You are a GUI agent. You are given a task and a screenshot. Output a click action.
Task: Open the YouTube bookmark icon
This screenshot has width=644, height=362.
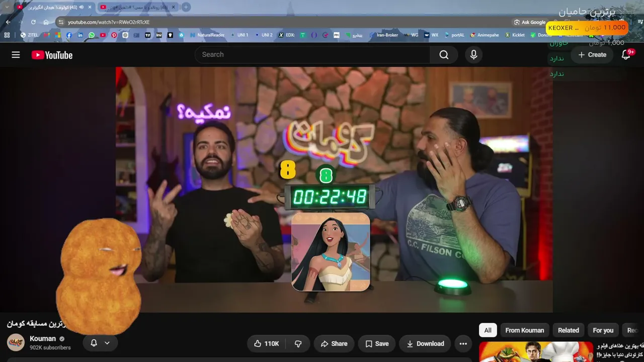point(103,35)
